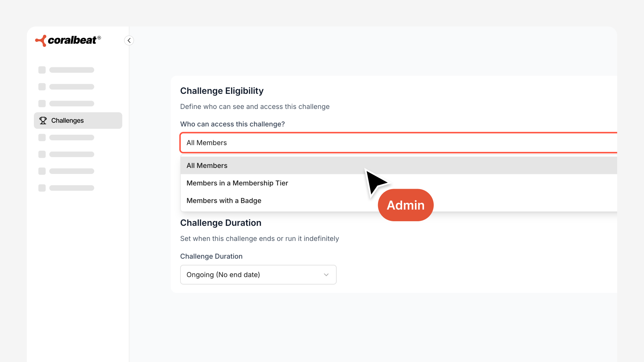The image size is (644, 362).
Task: Click the orange Admin cursor label
Action: pos(406,205)
